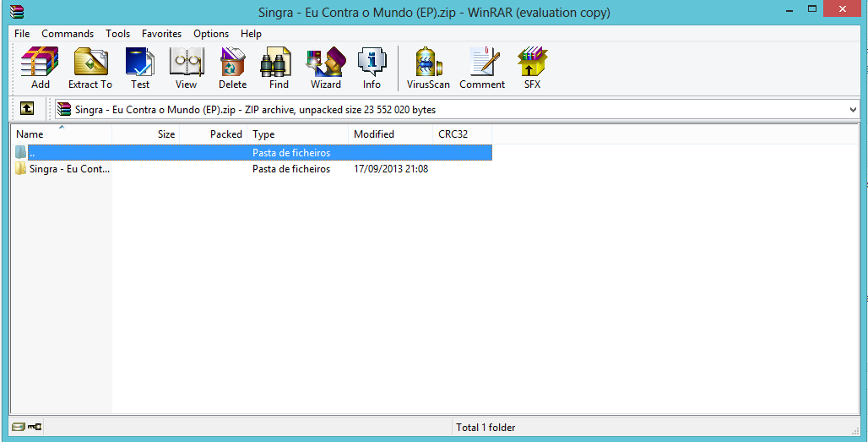Open the File menu

[22, 34]
